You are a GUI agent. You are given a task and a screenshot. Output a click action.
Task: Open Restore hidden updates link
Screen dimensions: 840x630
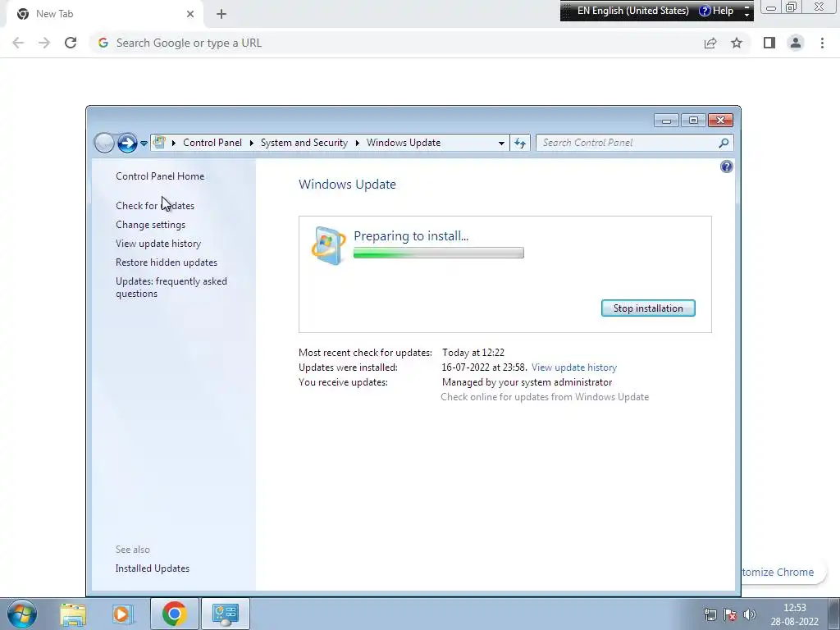point(166,262)
